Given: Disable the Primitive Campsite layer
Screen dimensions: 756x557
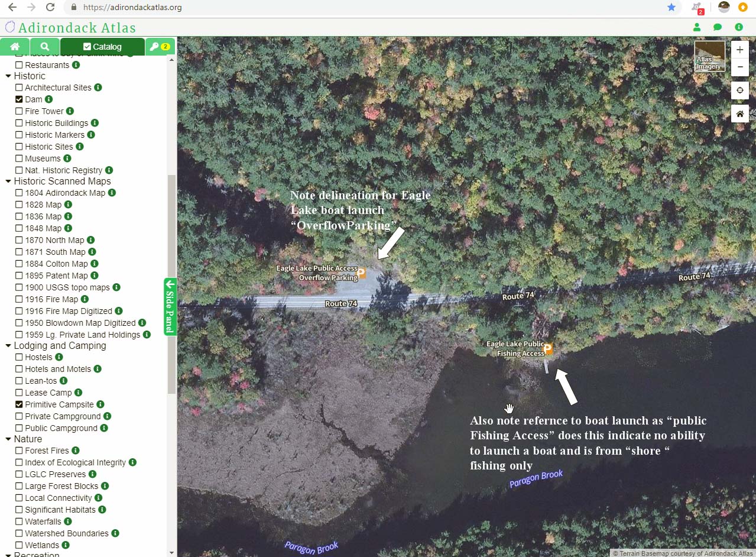Looking at the screenshot, I should [20, 404].
